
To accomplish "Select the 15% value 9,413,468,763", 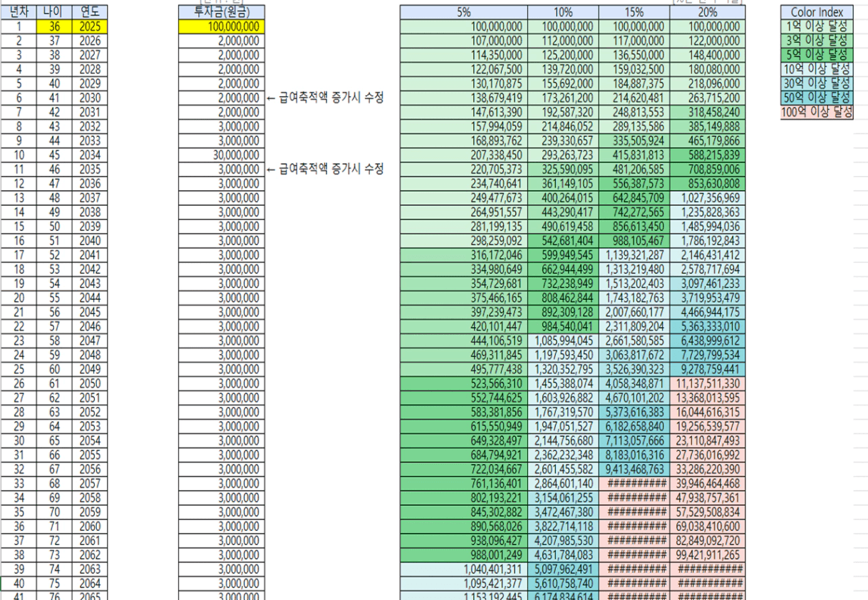I will click(x=634, y=469).
